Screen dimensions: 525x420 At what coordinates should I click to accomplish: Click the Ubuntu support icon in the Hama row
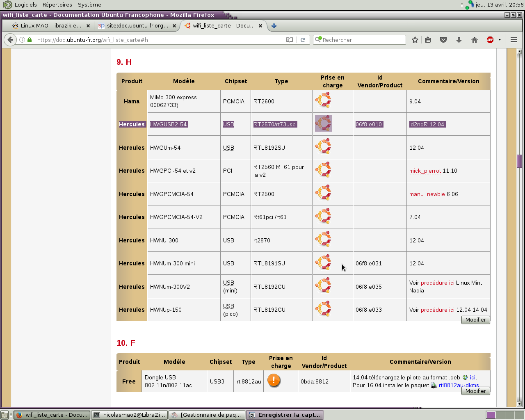point(323,100)
